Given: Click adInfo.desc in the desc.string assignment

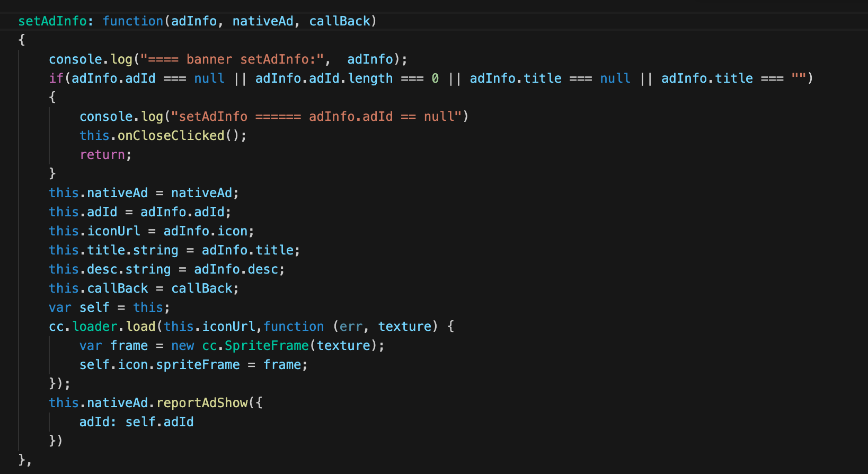Looking at the screenshot, I should [x=236, y=269].
